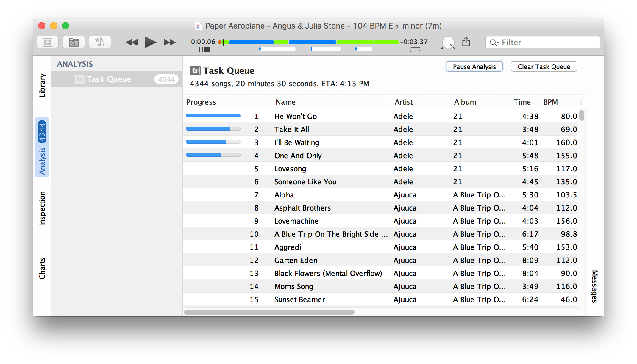Click the rewind button in transport
The width and height of the screenshot is (637, 364).
131,43
